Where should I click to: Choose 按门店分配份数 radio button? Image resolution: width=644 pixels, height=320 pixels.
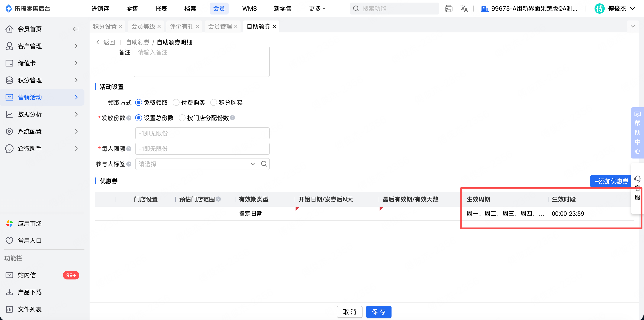(182, 118)
